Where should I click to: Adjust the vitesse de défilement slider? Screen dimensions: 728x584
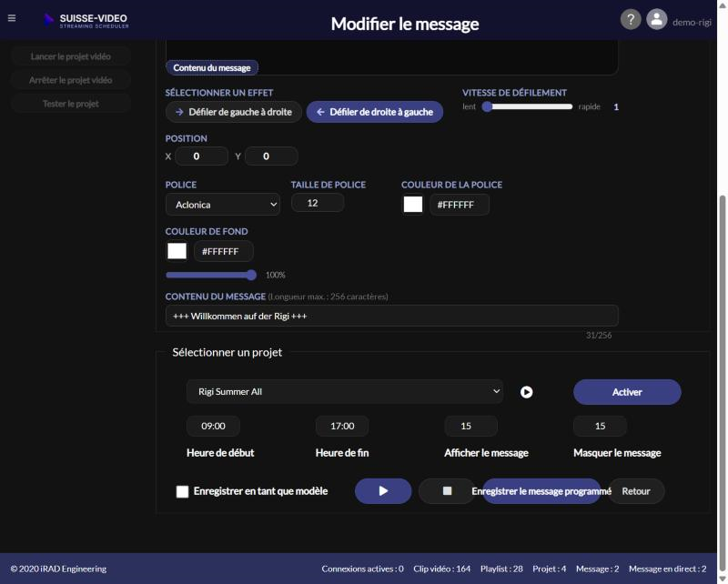(528, 106)
